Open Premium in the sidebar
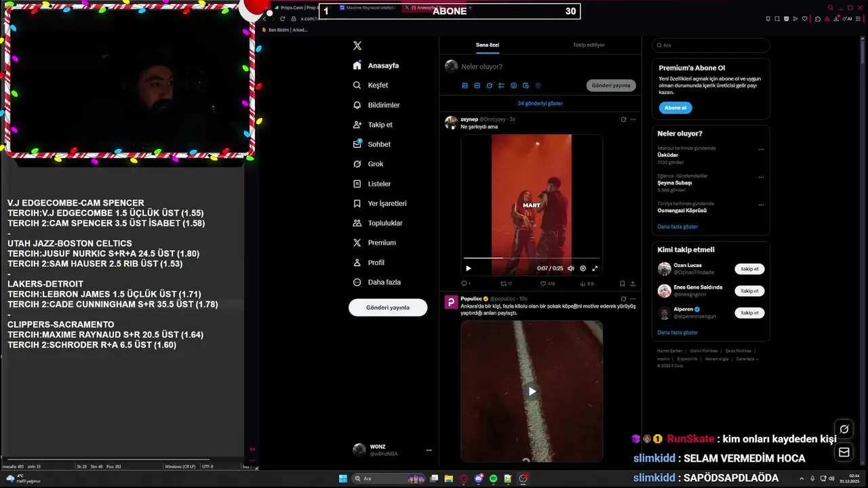868x488 pixels. pos(374,243)
